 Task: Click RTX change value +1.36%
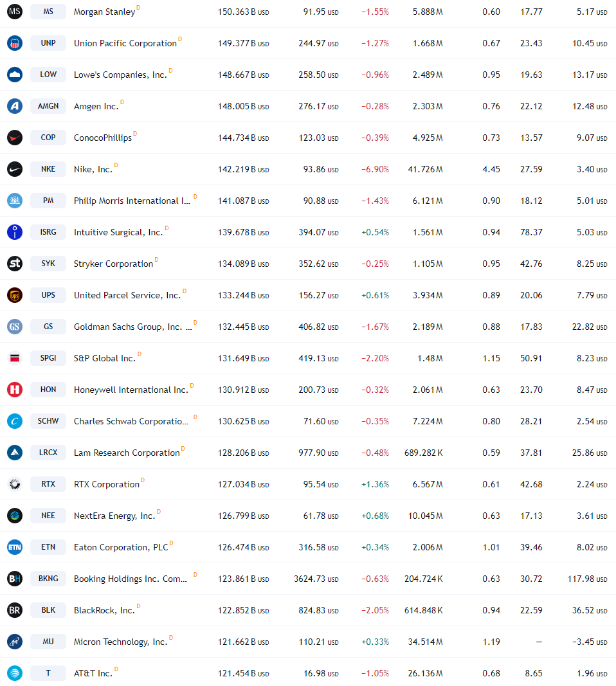375,484
